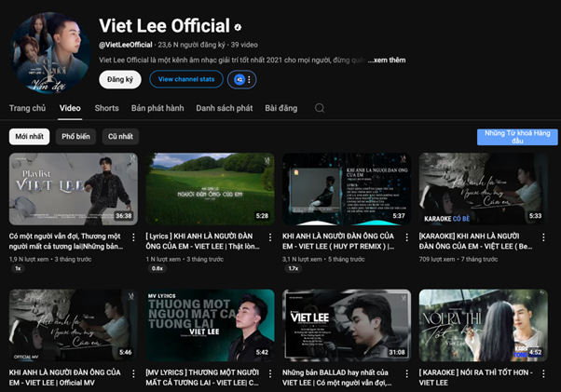Open the Official MV video title
The image size is (561, 392).
tap(64, 378)
